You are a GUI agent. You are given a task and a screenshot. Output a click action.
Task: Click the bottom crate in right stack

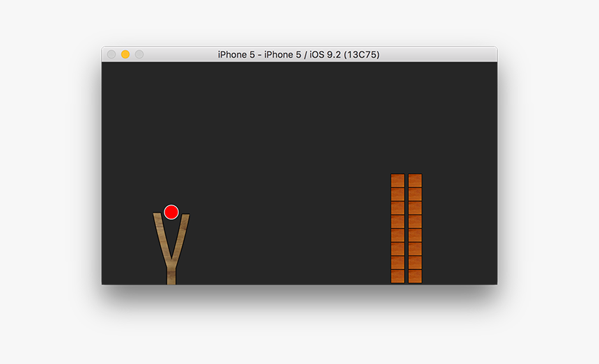click(415, 276)
